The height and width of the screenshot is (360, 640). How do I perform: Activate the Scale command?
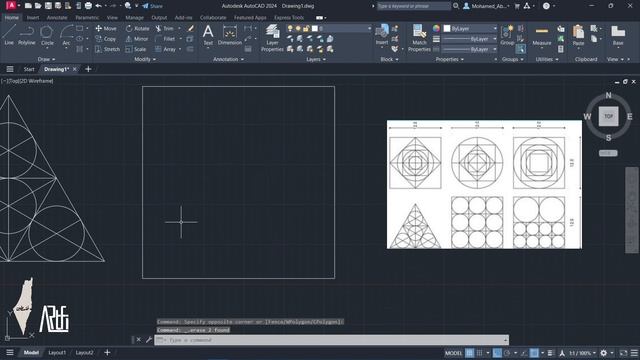[x=136, y=49]
